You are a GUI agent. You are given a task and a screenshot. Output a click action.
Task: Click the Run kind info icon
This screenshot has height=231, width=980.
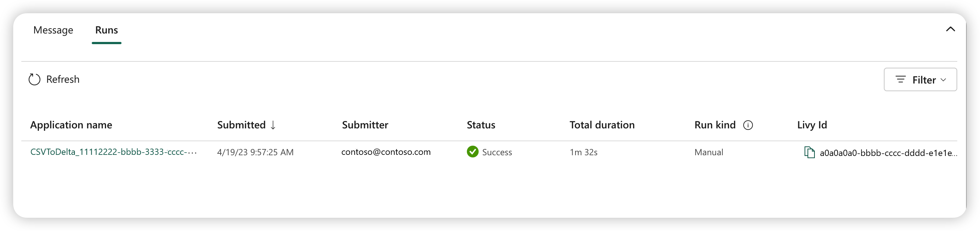coord(748,125)
